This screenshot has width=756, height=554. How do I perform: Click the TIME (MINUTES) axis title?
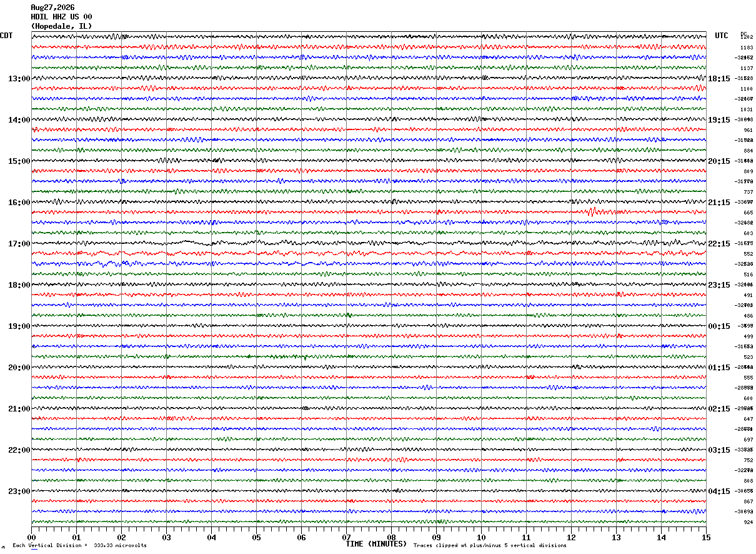376,544
